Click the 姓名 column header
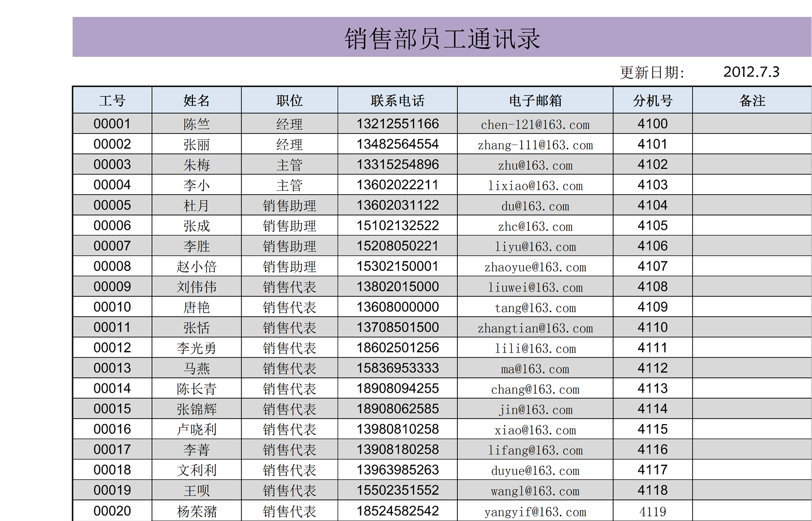Viewport: 812px width, 521px height. 196,100
